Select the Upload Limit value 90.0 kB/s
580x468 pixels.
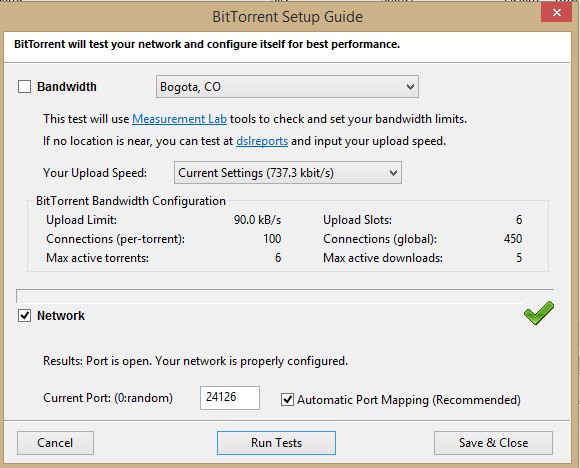click(x=257, y=220)
